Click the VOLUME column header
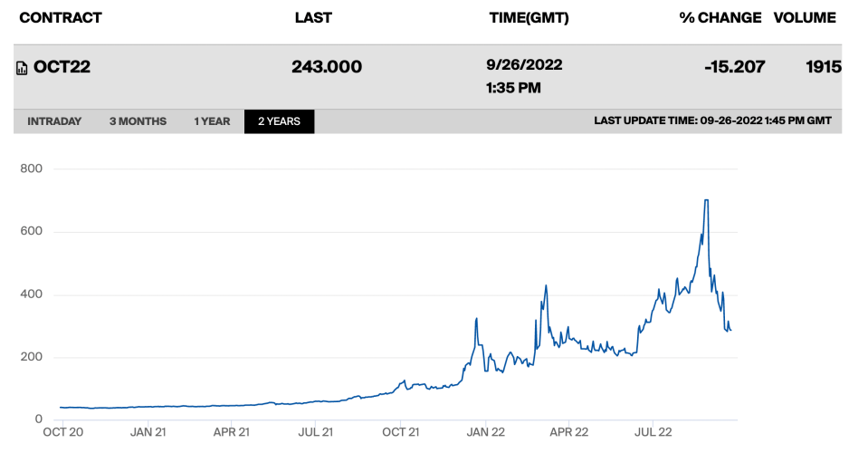 [805, 18]
